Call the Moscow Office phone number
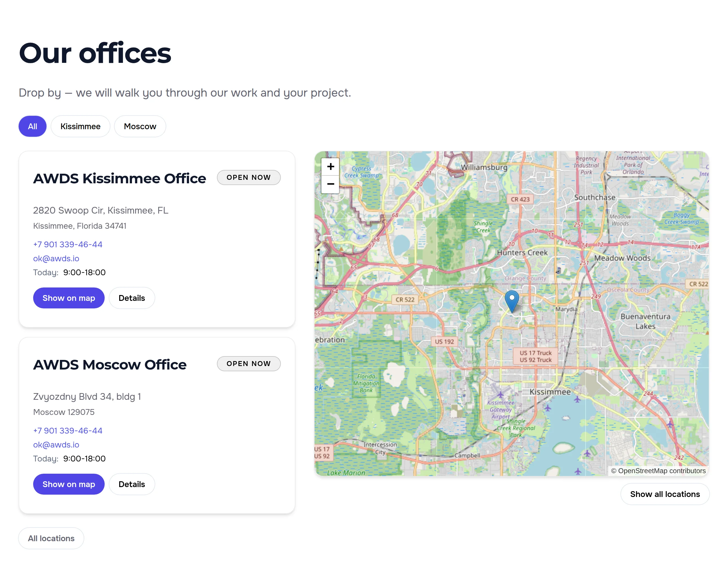728x586 pixels. pos(67,431)
